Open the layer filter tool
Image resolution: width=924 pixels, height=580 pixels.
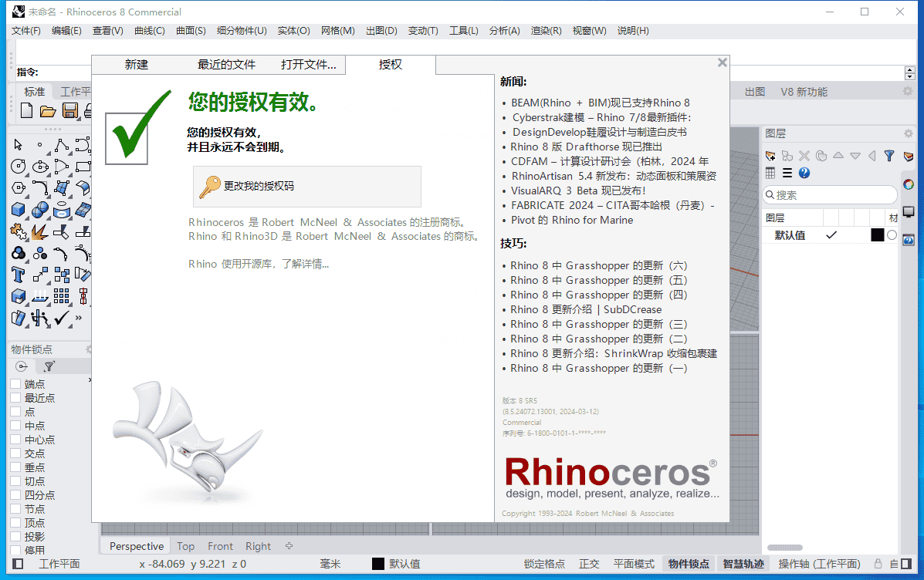pyautogui.click(x=889, y=155)
